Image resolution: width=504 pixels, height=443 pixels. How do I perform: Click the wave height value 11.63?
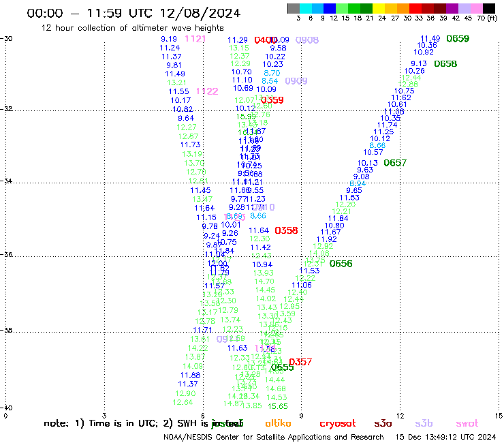point(237,348)
